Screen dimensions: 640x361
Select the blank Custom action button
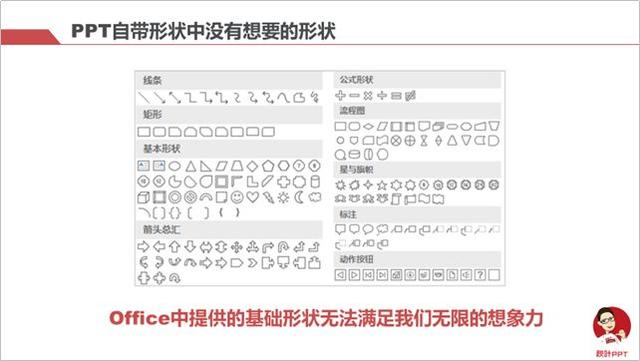494,275
